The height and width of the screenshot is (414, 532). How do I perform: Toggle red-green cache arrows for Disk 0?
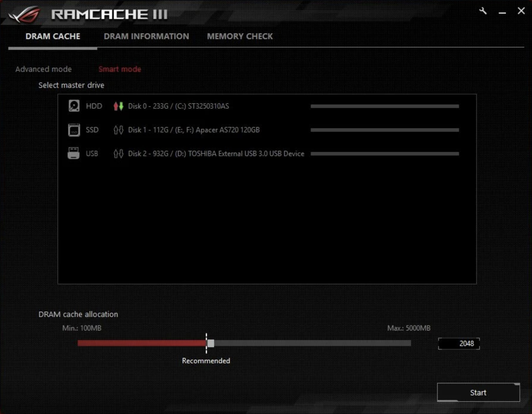118,106
